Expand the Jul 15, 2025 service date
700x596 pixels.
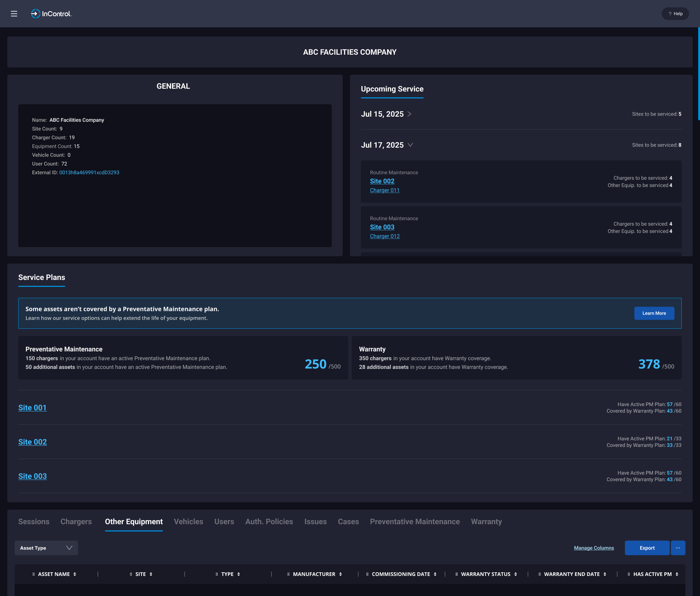coord(409,114)
